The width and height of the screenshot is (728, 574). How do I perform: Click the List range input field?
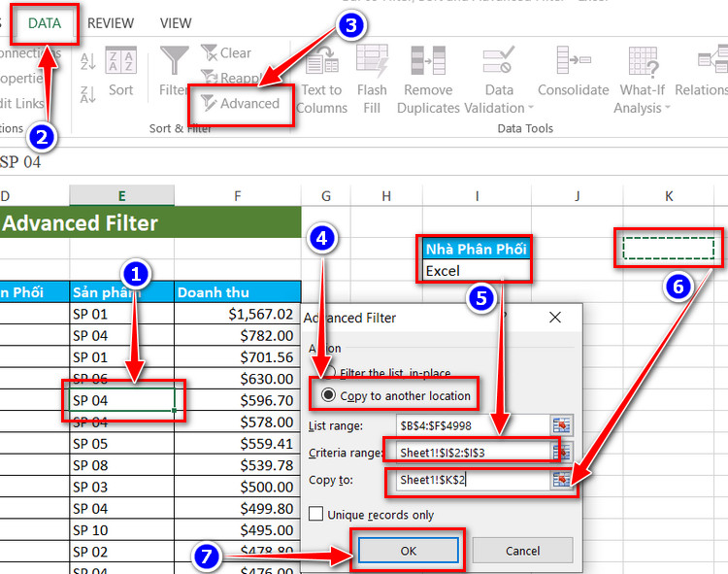click(x=474, y=425)
